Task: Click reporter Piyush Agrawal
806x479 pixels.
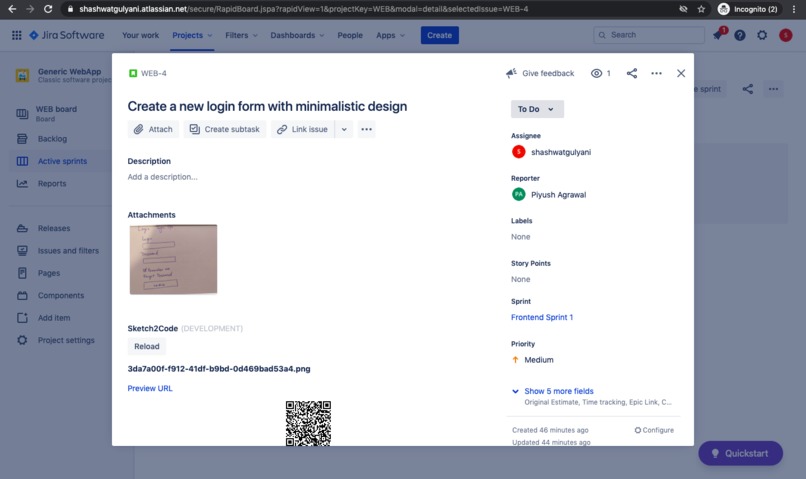Action: pyautogui.click(x=549, y=195)
